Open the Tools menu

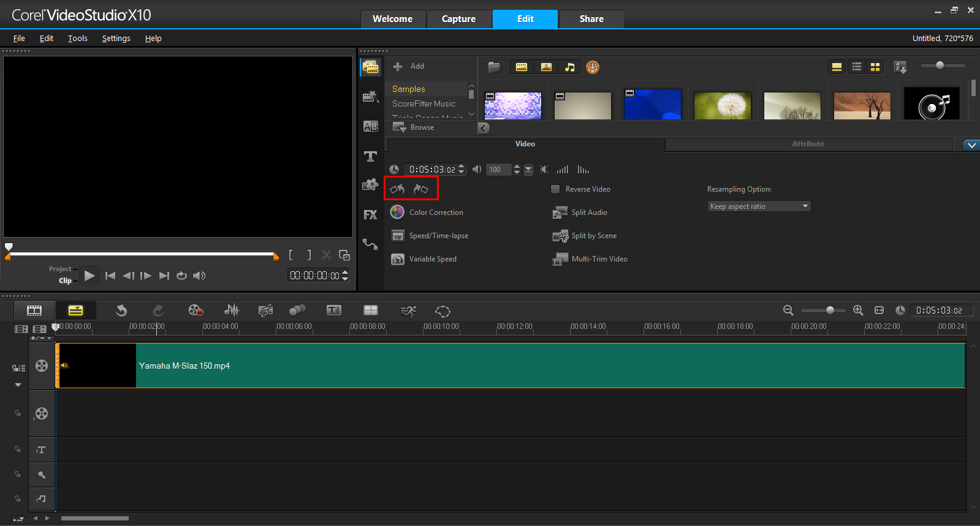point(77,38)
